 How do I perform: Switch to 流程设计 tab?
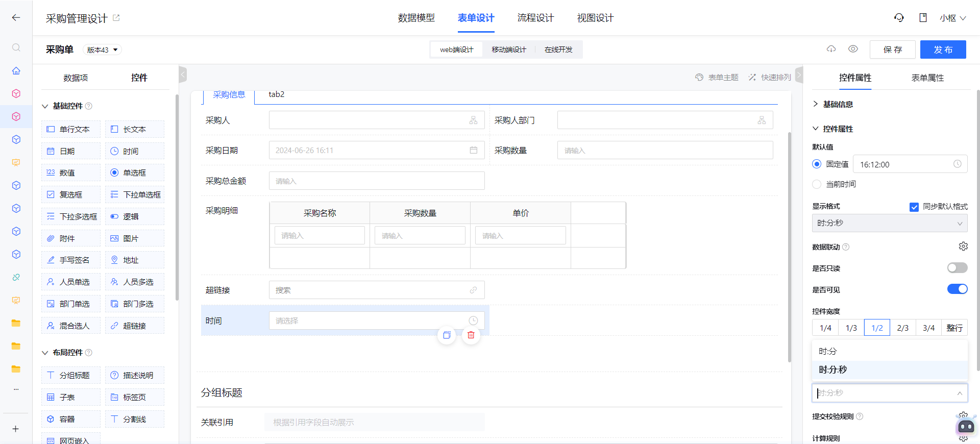coord(535,18)
